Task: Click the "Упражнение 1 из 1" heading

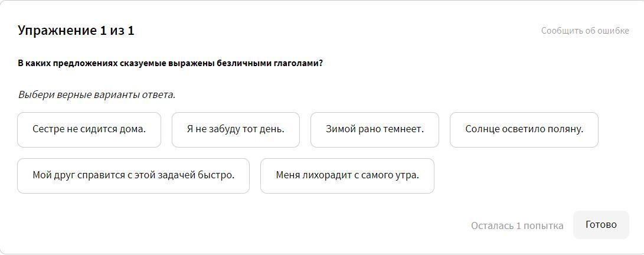Action: (x=76, y=31)
